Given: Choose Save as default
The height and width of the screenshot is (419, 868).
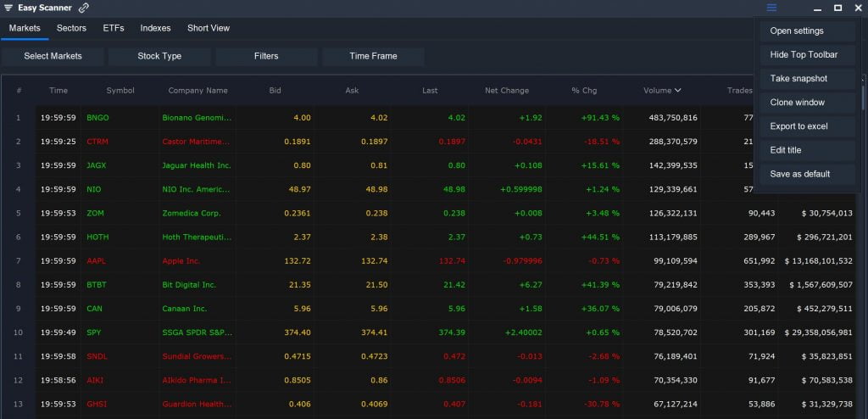Looking at the screenshot, I should coord(807,174).
